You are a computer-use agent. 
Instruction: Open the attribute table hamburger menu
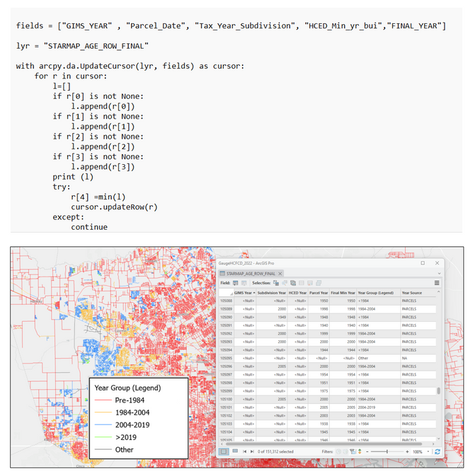click(437, 282)
